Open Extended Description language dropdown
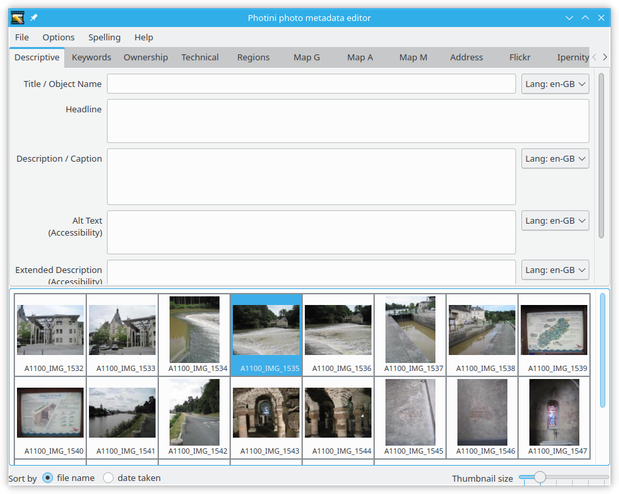The image size is (619, 494). [555, 270]
